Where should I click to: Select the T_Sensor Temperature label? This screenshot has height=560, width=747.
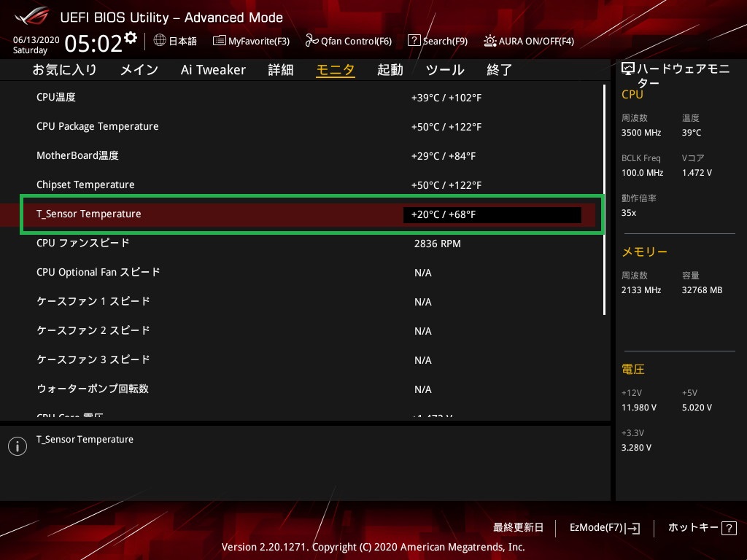tap(88, 214)
